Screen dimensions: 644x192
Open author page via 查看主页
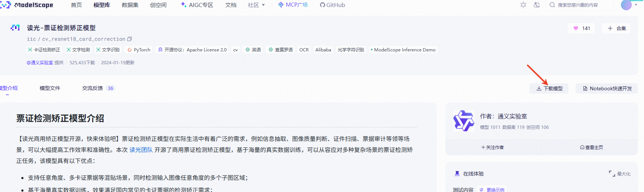pos(592,147)
